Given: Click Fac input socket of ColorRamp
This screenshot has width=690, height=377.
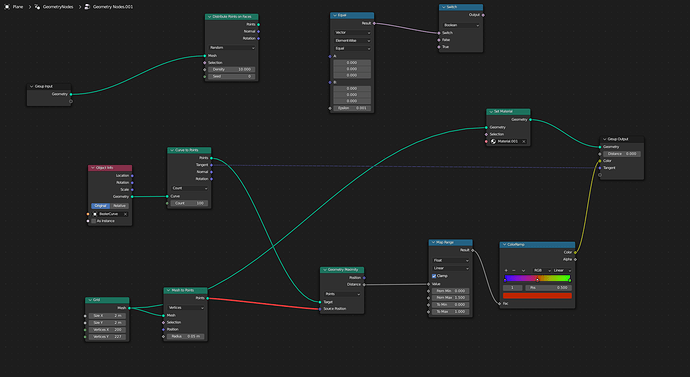Looking at the screenshot, I should pyautogui.click(x=499, y=304).
